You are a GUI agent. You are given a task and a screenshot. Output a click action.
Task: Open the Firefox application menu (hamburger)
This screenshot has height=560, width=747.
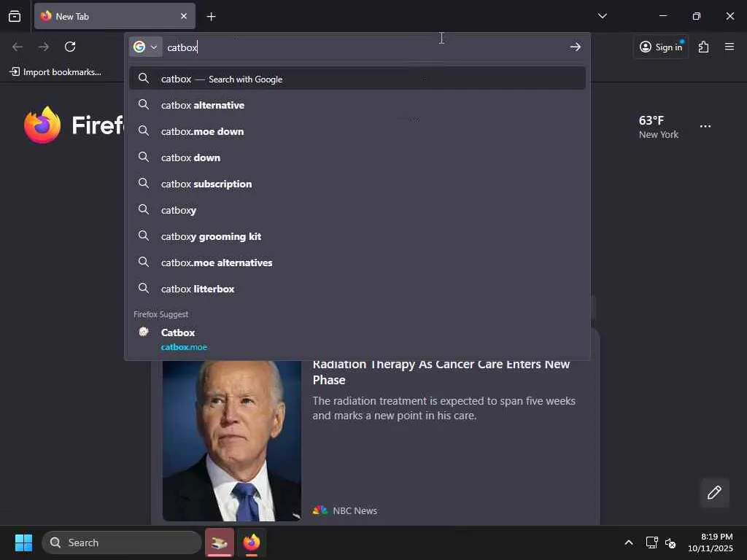pos(729,47)
